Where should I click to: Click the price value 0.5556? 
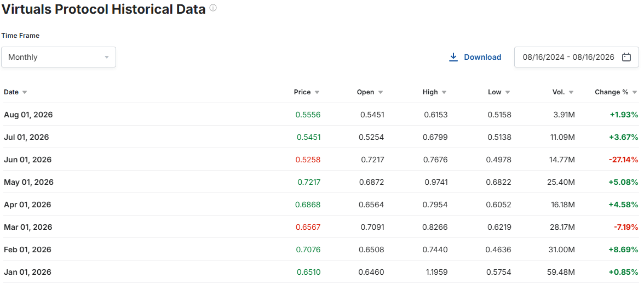tap(308, 115)
